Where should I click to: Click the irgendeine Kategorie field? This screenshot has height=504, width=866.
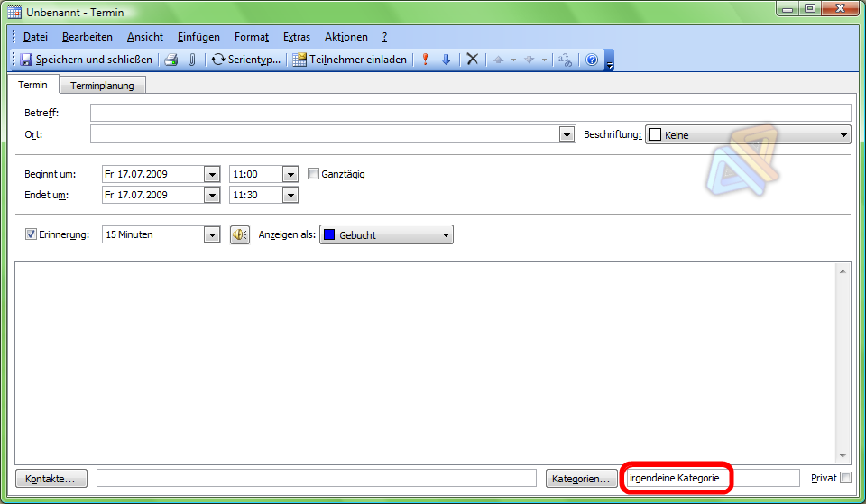pos(713,478)
